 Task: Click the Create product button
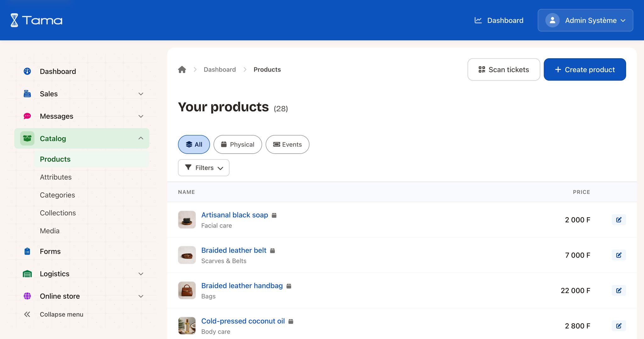coord(585,70)
